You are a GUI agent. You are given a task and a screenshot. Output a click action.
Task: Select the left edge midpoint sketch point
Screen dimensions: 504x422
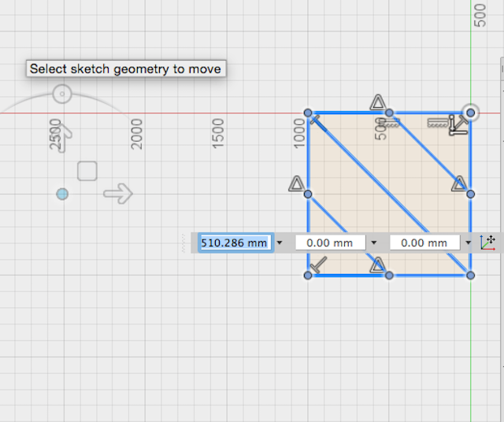(308, 194)
